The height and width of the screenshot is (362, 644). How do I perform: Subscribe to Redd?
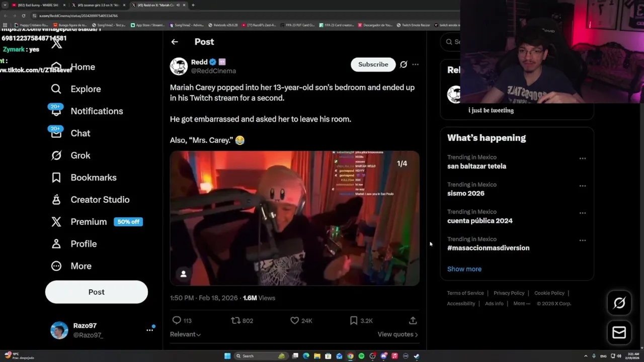coord(373,64)
